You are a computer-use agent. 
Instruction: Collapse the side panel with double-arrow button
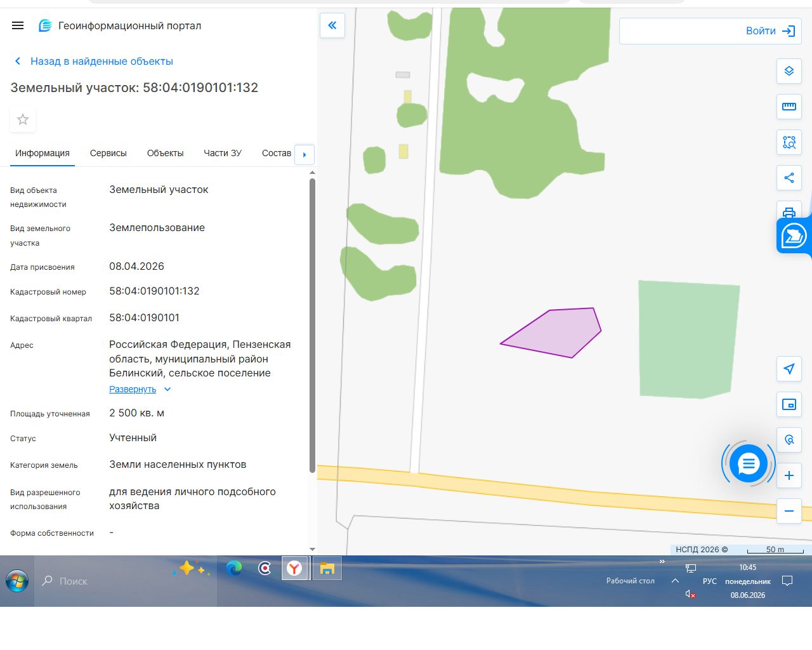pos(332,25)
